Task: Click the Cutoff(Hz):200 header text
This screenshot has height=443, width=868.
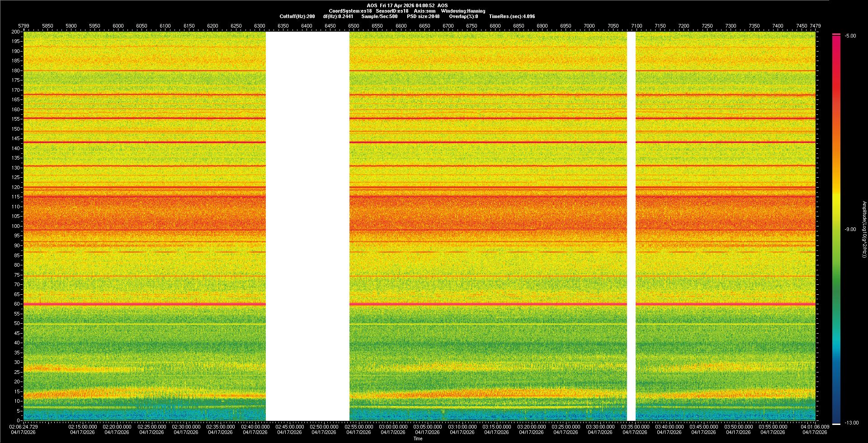Action: click(x=297, y=16)
